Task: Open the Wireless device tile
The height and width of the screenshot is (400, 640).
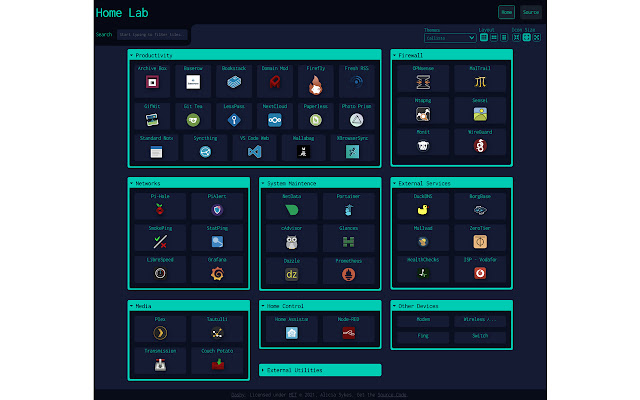Action: (x=480, y=321)
